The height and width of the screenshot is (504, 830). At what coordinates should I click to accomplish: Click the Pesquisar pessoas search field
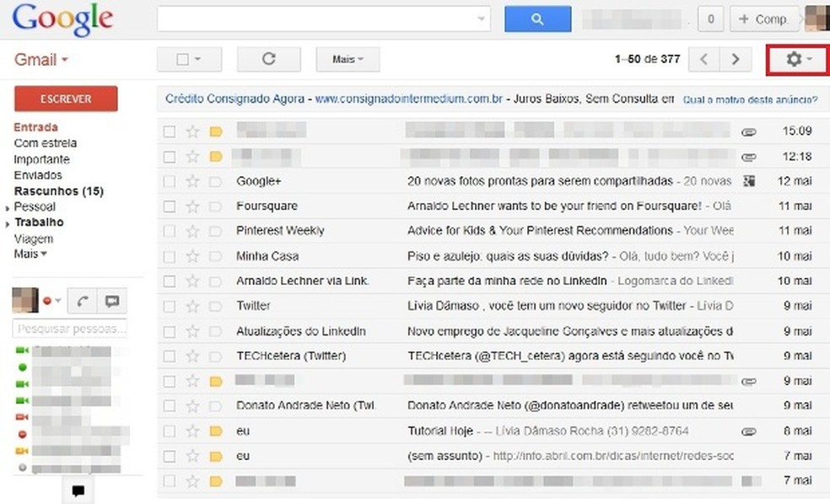[70, 329]
